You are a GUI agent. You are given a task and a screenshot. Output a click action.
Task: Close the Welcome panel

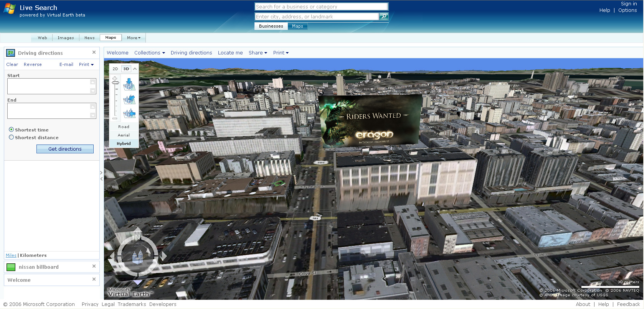pos(94,279)
